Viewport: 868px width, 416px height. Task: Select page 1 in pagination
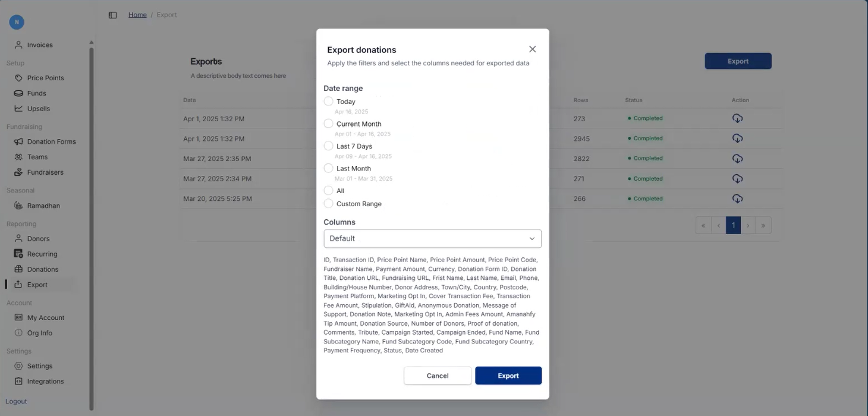pyautogui.click(x=734, y=225)
